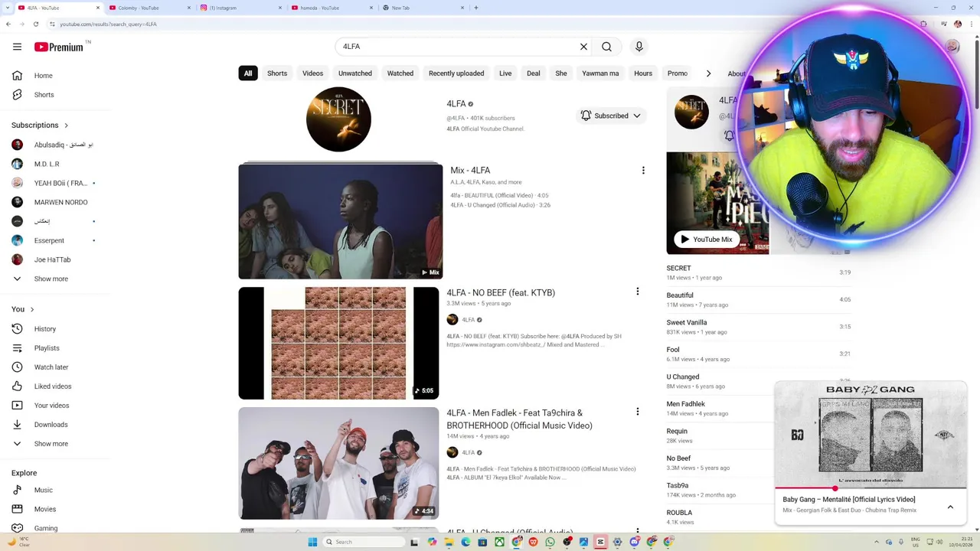The height and width of the screenshot is (551, 980).
Task: Filter results by Watched
Action: point(400,73)
